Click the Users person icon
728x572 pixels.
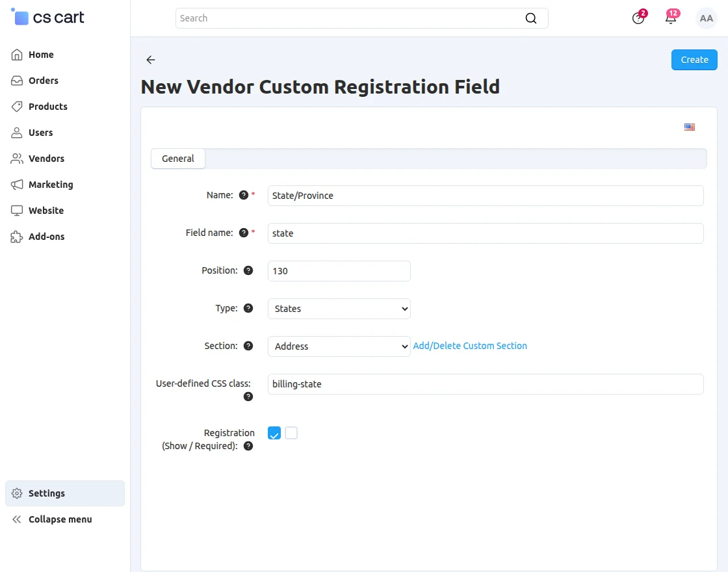click(17, 133)
